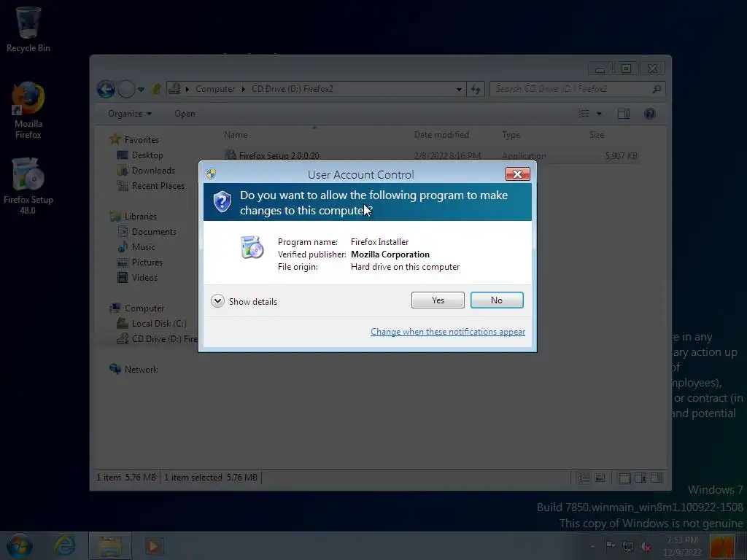Open view options dropdown arrow
The width and height of the screenshot is (747, 560).
click(600, 114)
